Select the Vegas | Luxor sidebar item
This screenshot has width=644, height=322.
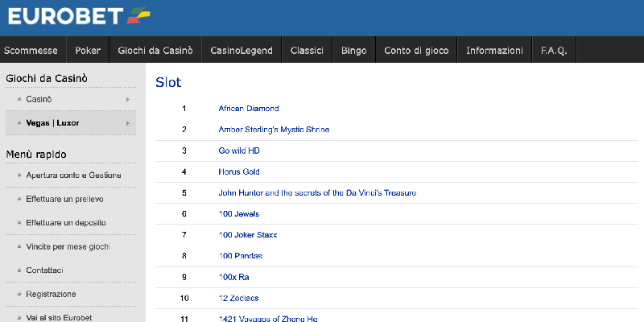coord(52,123)
